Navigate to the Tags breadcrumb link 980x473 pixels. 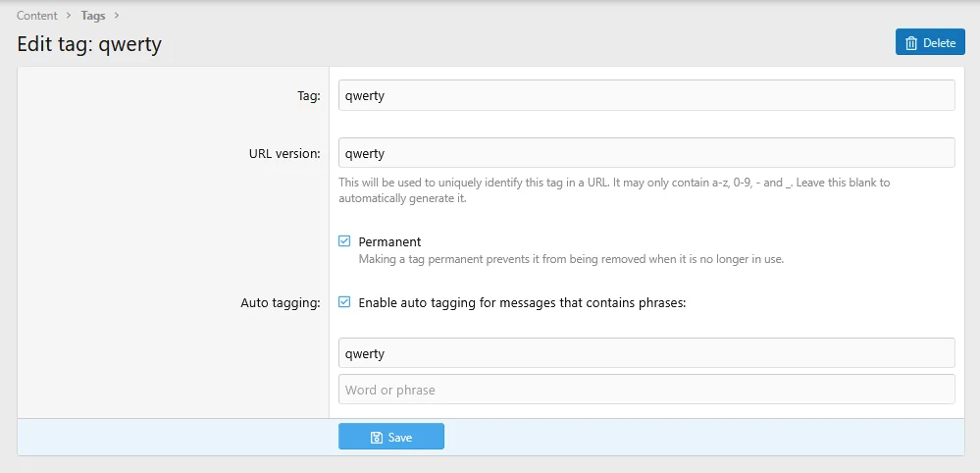[93, 16]
